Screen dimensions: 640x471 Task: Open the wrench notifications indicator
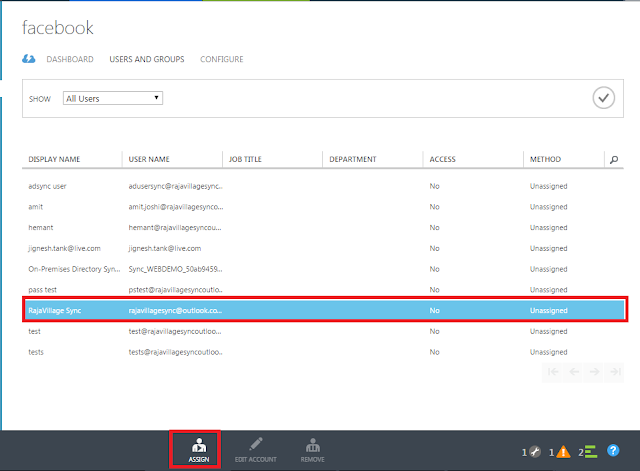point(531,452)
